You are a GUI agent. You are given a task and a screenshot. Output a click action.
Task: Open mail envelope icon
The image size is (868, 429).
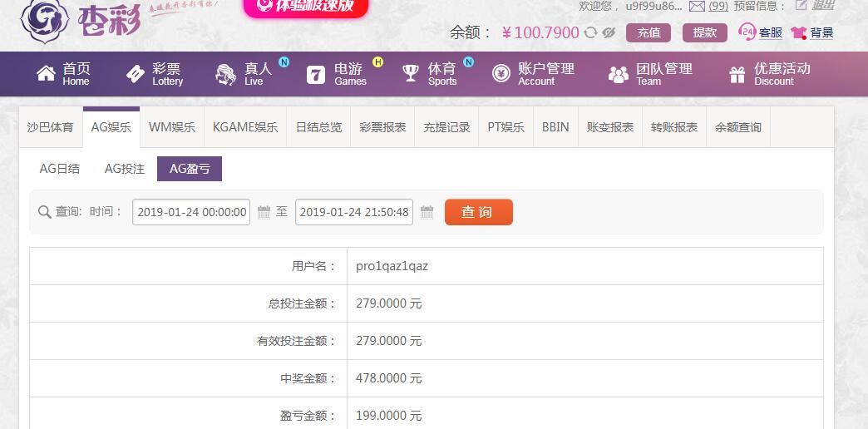697,6
